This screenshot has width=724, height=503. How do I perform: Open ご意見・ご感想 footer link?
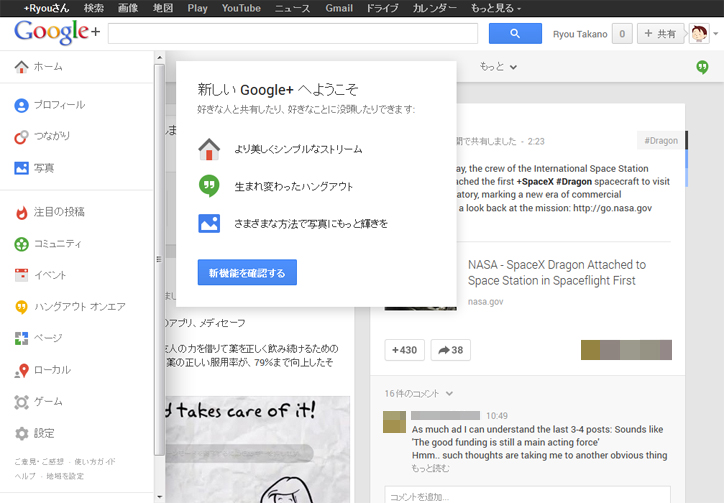pos(39,461)
